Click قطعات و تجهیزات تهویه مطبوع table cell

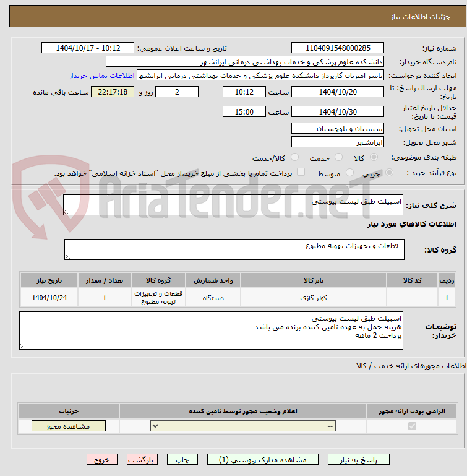click(x=158, y=298)
